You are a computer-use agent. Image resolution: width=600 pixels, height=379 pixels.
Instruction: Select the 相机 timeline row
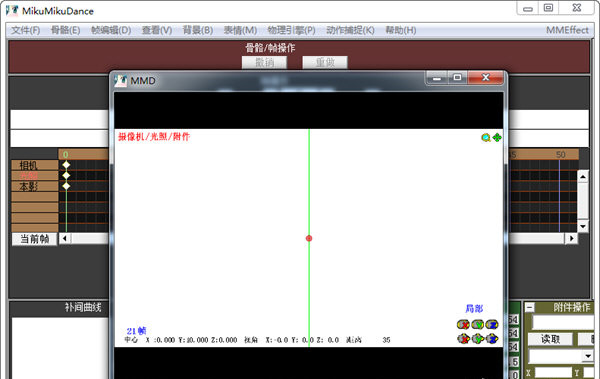[x=35, y=165]
